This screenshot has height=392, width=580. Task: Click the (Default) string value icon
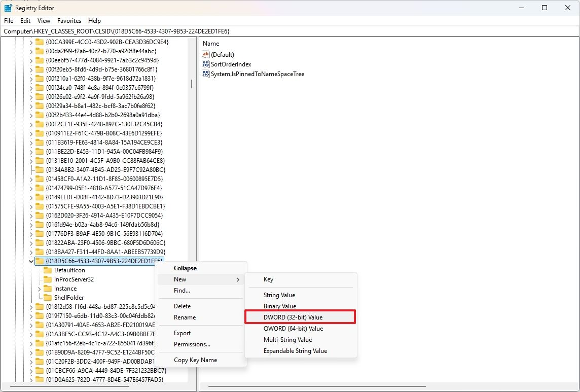point(205,54)
